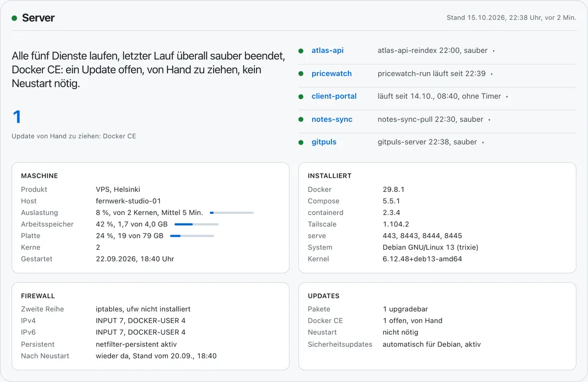Select the containerd version 2.3.4
Screen dimensions: 588x382
pyautogui.click(x=391, y=213)
